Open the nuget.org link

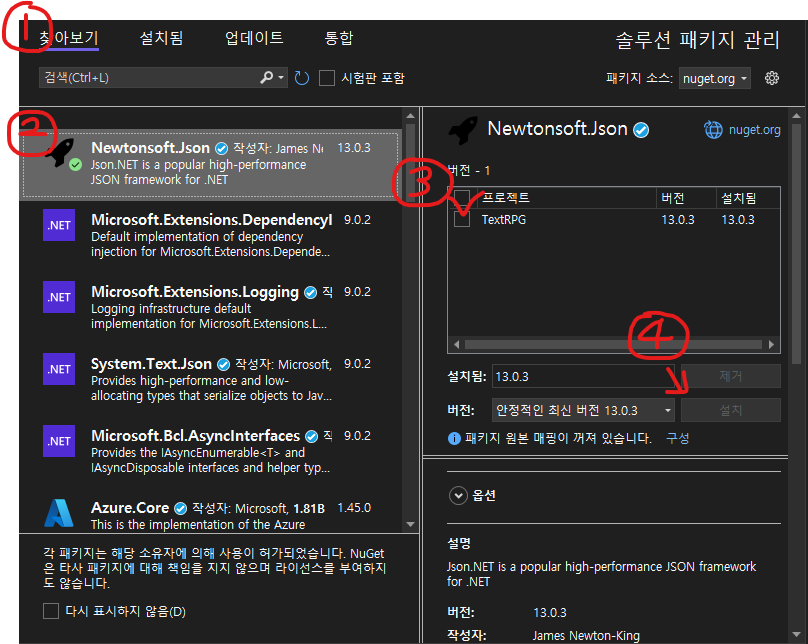click(754, 130)
